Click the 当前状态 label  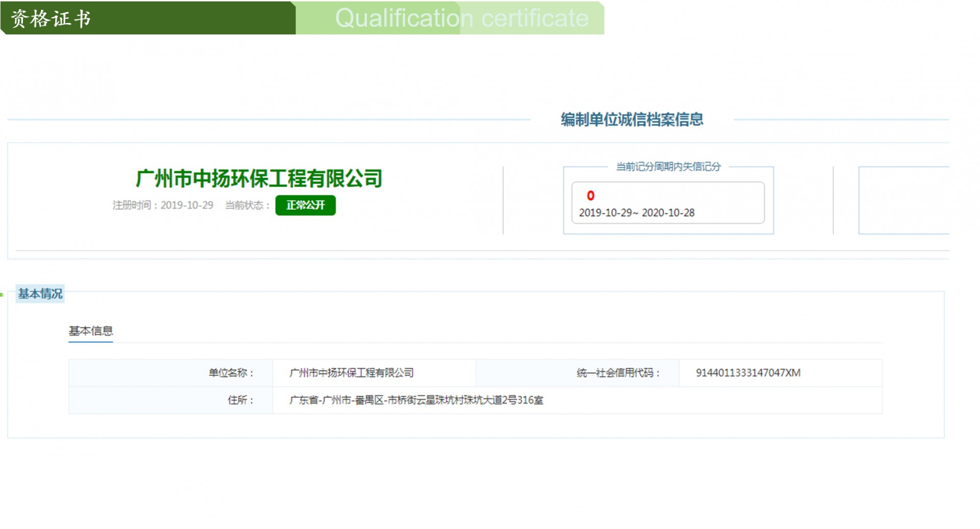tap(247, 205)
